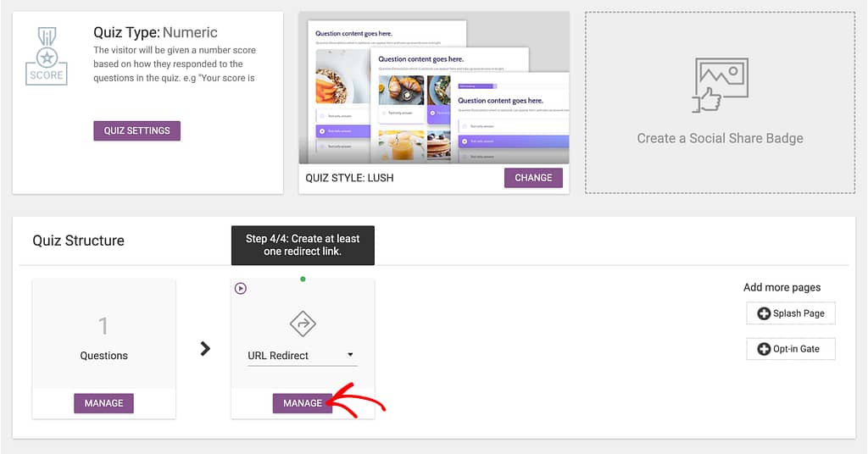Click the Questions count number 1

103,326
